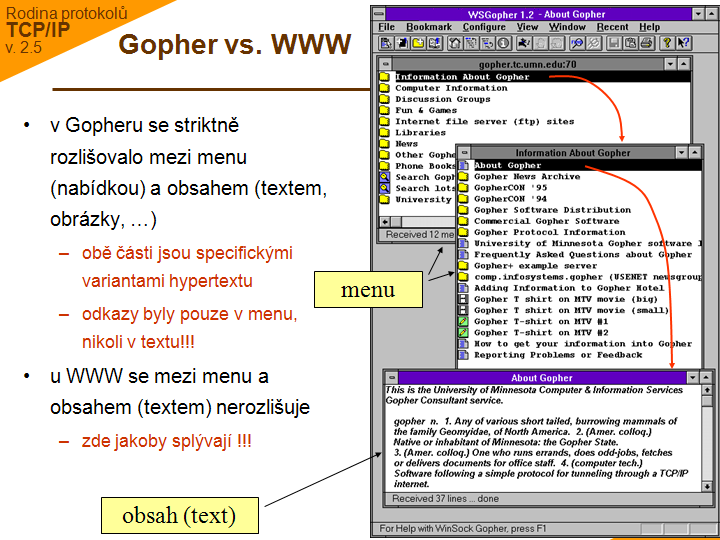Screen dimensions: 720x540
Task: Open Reporting Problems or Feedback document
Action: pos(557,355)
